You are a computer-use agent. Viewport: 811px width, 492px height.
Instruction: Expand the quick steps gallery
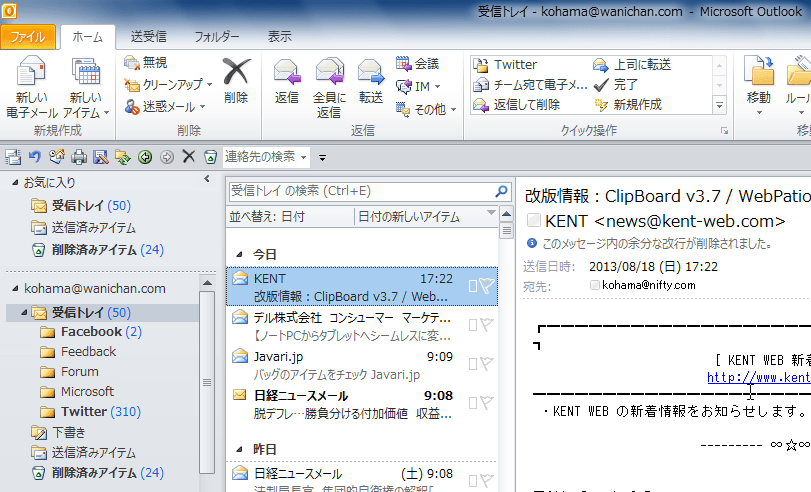[719, 105]
